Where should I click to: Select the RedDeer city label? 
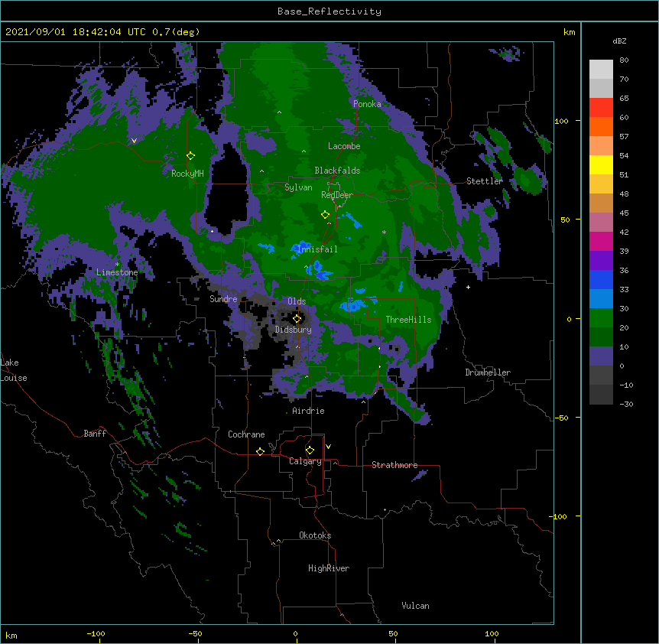coord(336,195)
